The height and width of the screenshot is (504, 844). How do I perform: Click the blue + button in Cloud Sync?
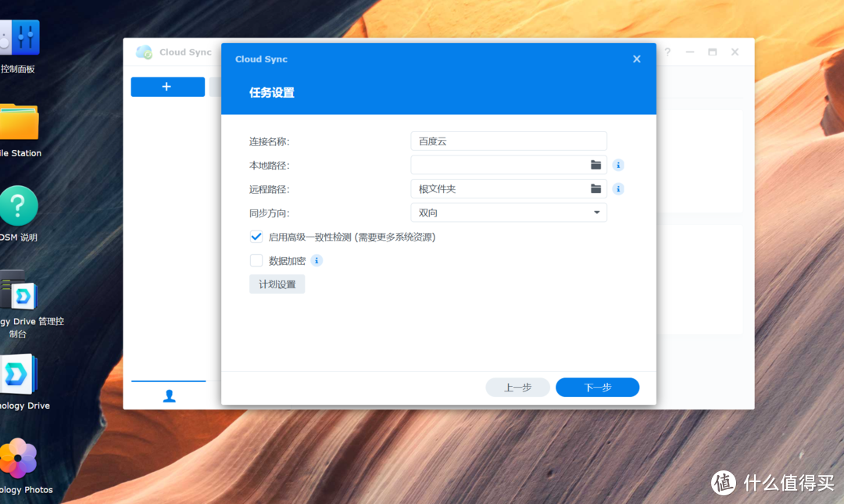pos(167,87)
